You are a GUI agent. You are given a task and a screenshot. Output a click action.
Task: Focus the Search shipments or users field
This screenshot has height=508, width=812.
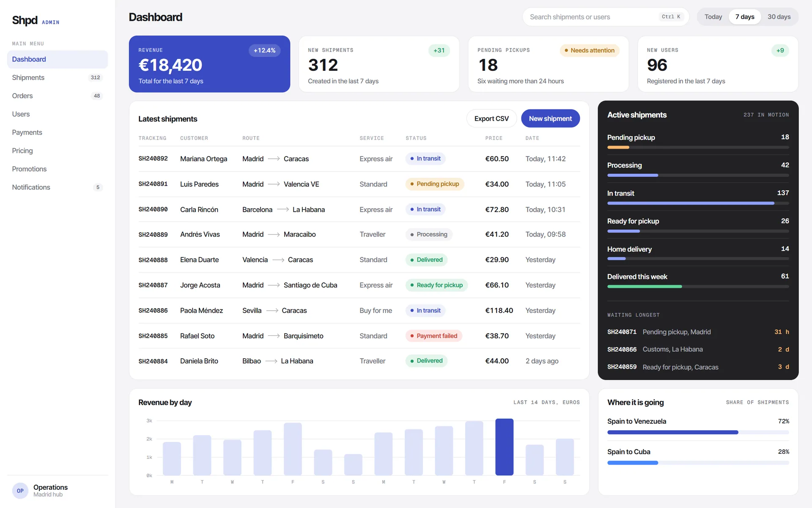pos(606,17)
